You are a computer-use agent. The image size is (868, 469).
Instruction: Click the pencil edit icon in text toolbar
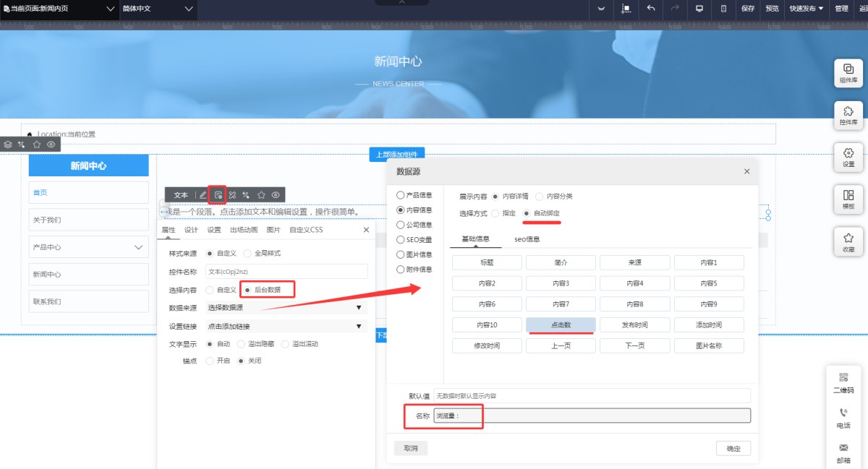click(x=203, y=195)
